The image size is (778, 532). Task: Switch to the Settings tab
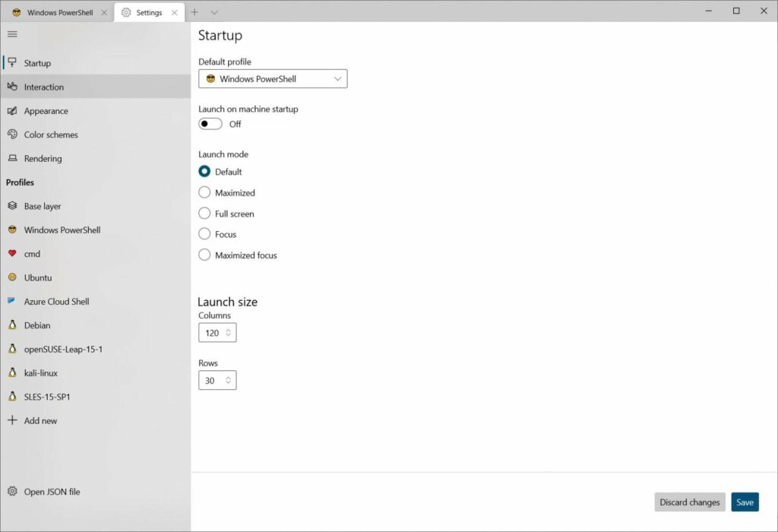150,12
